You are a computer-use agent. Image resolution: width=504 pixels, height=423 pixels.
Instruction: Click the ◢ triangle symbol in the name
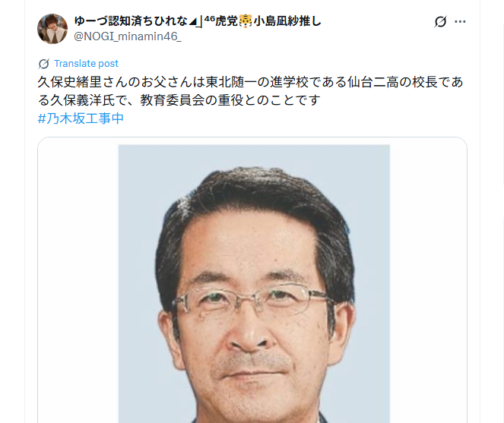[192, 23]
